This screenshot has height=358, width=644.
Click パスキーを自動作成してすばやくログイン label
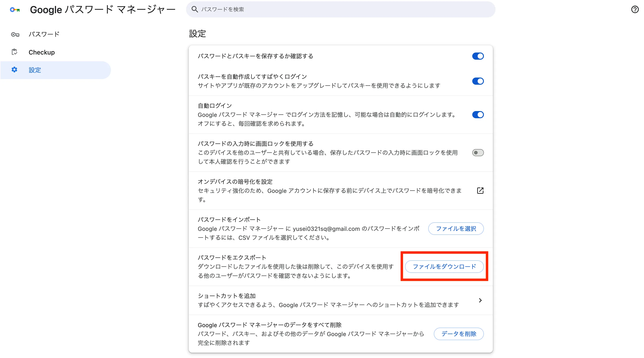tap(252, 76)
